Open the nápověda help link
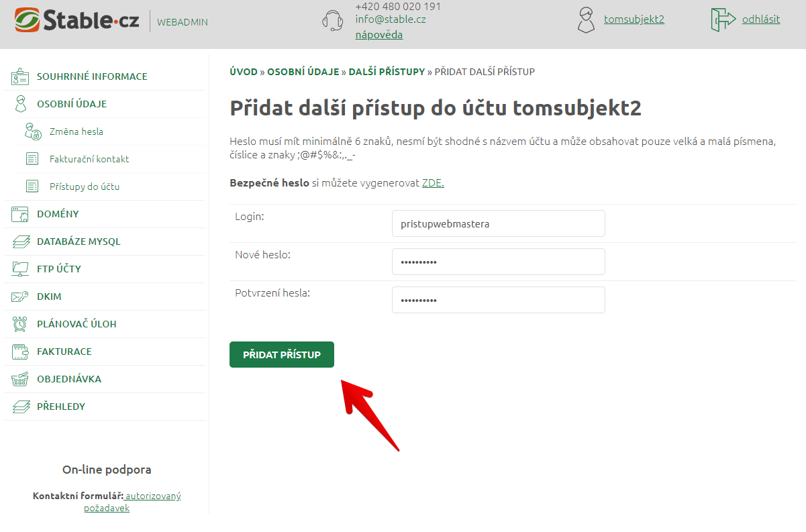Screen dimensions: 806x532 [x=379, y=34]
